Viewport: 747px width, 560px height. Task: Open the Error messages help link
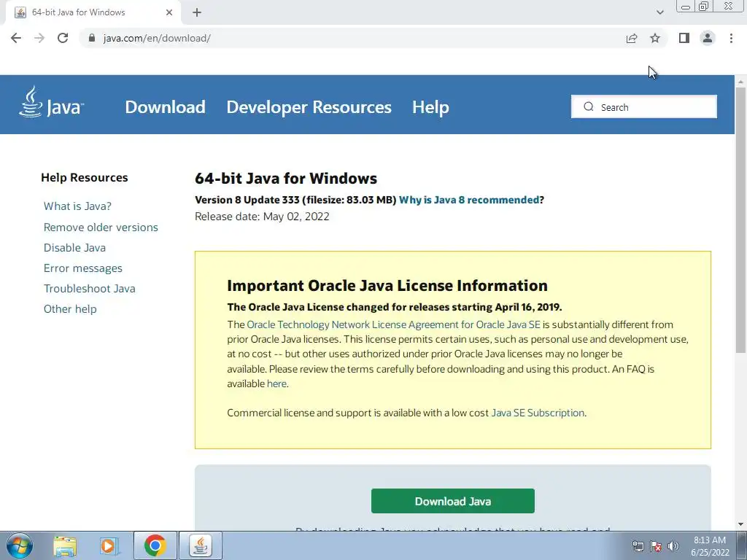pyautogui.click(x=83, y=268)
